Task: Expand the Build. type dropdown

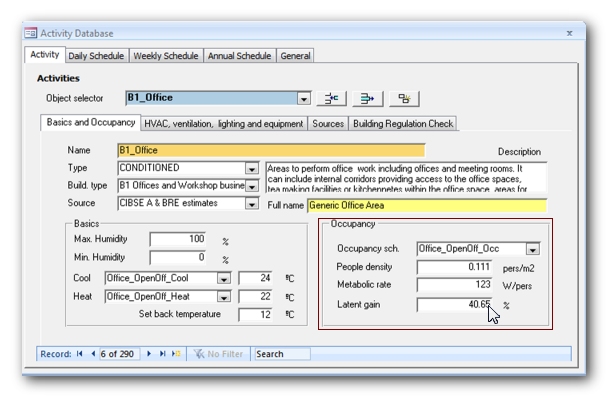Action: tap(252, 186)
